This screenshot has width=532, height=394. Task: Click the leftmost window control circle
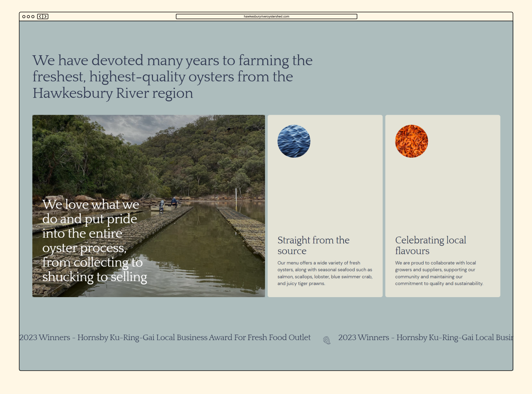(24, 16)
